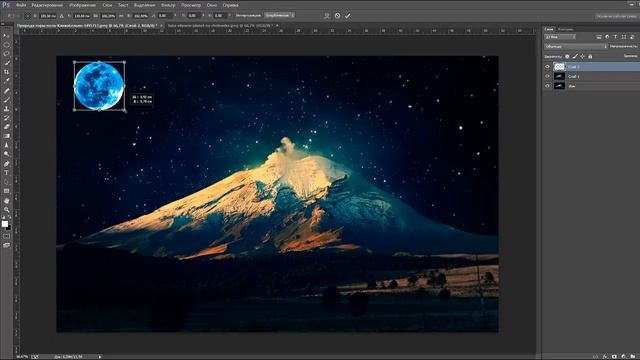The width and height of the screenshot is (640, 360).
Task: Click the rotation angle input field
Action: pyautogui.click(x=164, y=16)
